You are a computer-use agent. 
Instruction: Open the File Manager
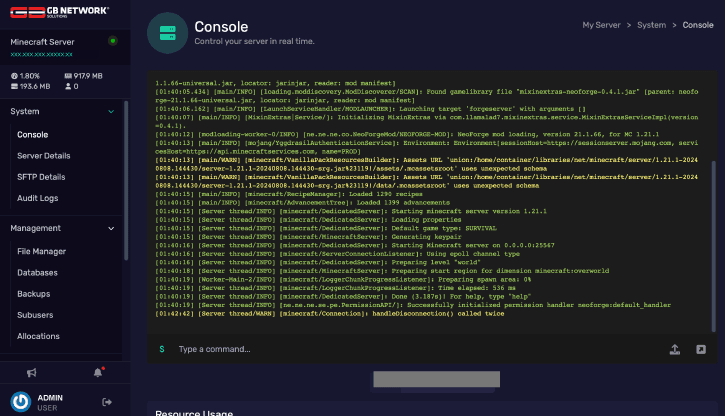(x=42, y=251)
